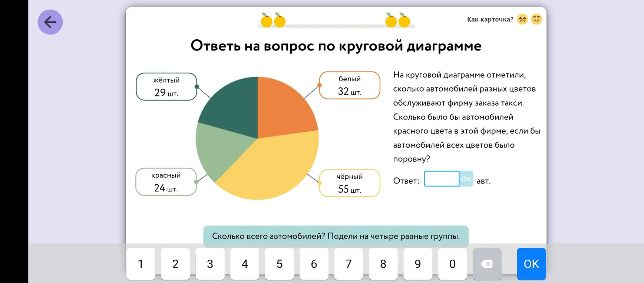Tap the small OK button beside the answer field
The width and height of the screenshot is (644, 283).
pyautogui.click(x=466, y=179)
